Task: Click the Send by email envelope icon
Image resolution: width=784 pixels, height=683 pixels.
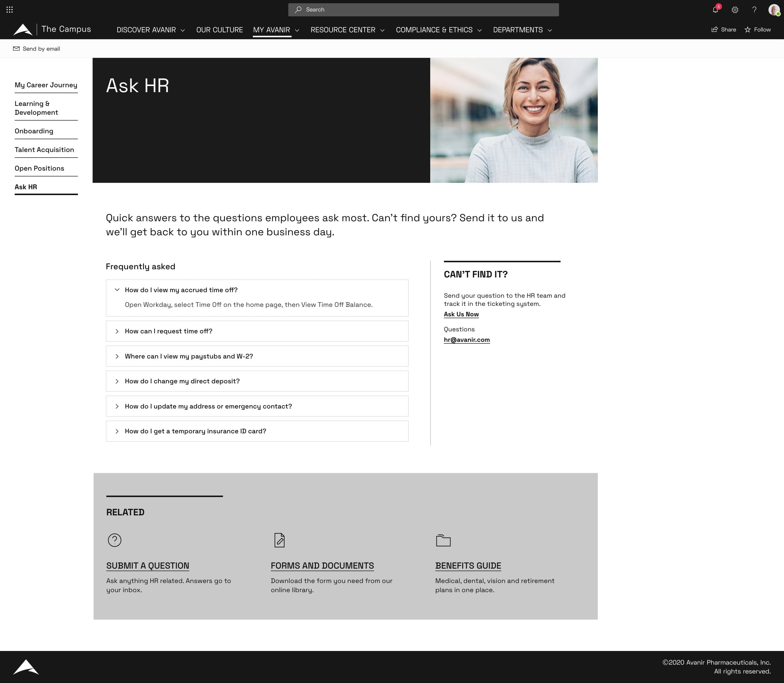Action: coord(16,48)
